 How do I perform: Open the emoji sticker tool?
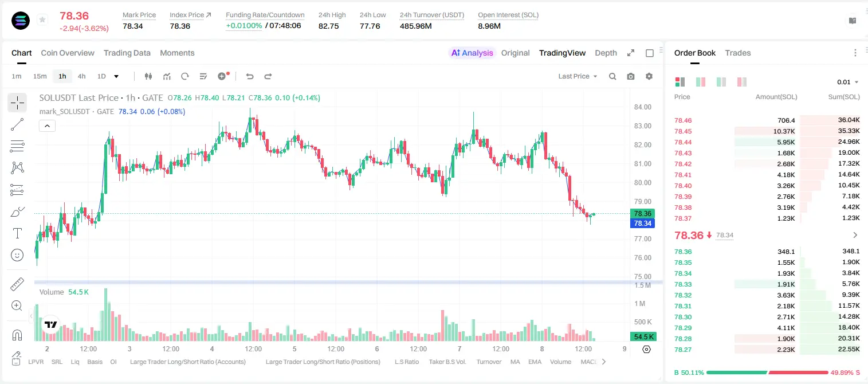click(17, 255)
